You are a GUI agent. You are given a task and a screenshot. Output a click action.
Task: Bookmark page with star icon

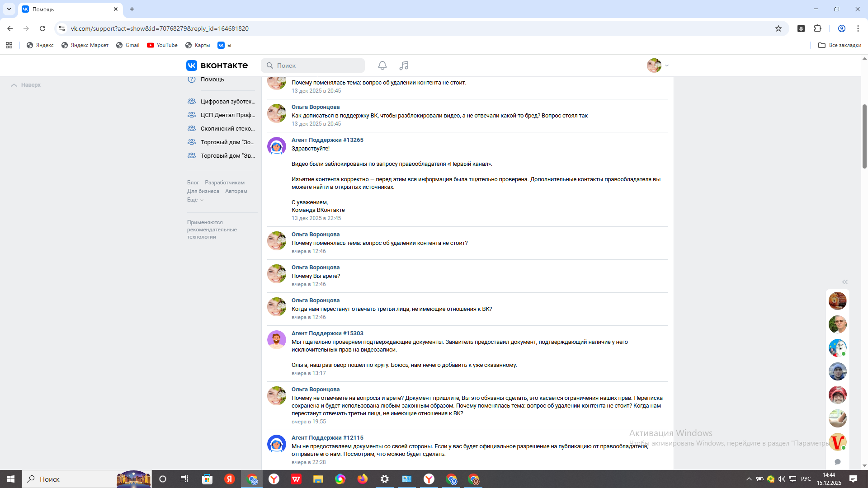click(x=778, y=28)
